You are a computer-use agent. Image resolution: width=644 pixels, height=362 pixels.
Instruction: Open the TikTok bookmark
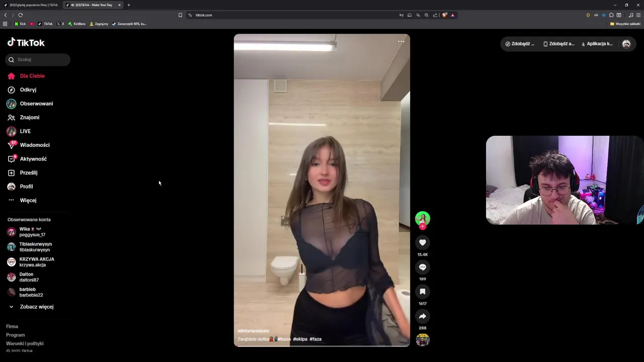tap(45, 24)
